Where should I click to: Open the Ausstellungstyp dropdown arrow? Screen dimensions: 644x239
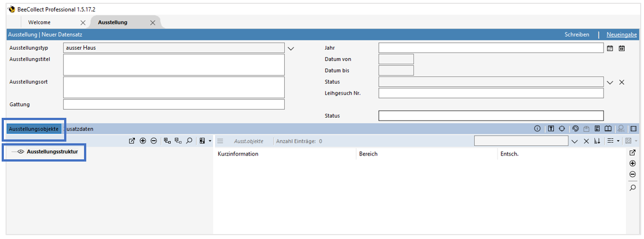[x=291, y=48]
